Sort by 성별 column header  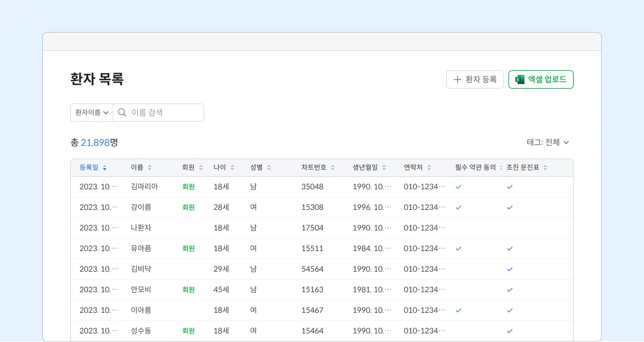[261, 168]
